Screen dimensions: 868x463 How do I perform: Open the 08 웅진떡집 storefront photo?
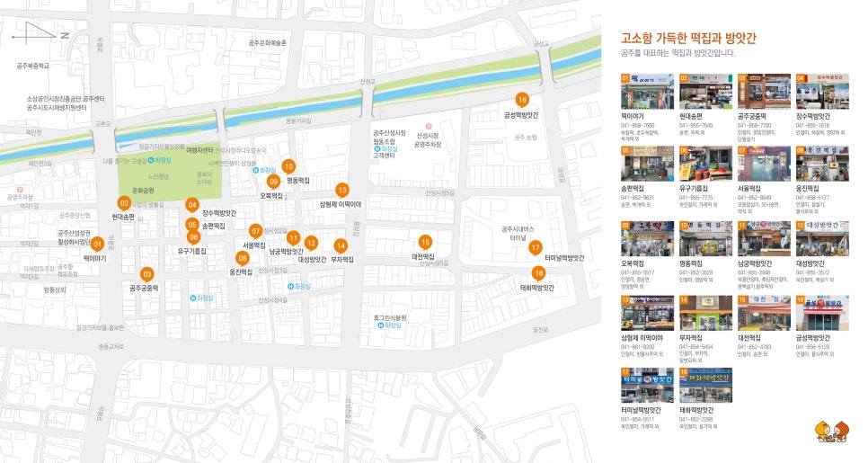click(x=822, y=164)
